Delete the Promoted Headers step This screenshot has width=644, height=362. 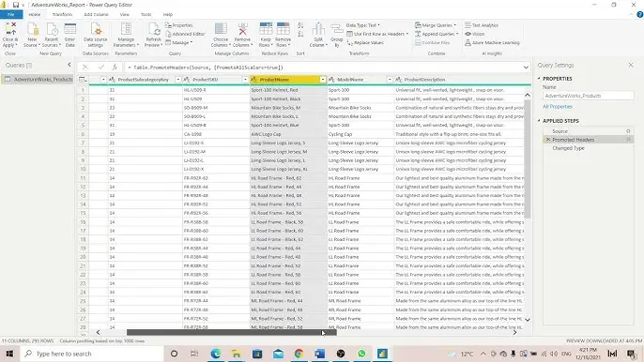(548, 140)
